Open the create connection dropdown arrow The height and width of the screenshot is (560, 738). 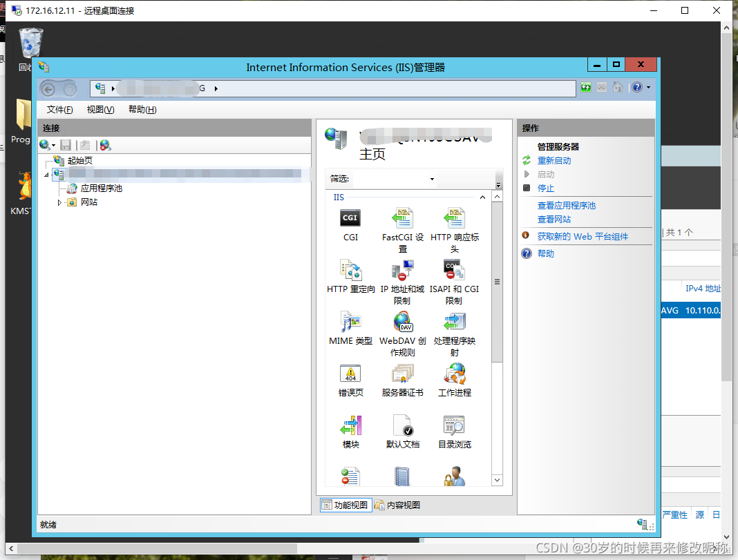(54, 145)
